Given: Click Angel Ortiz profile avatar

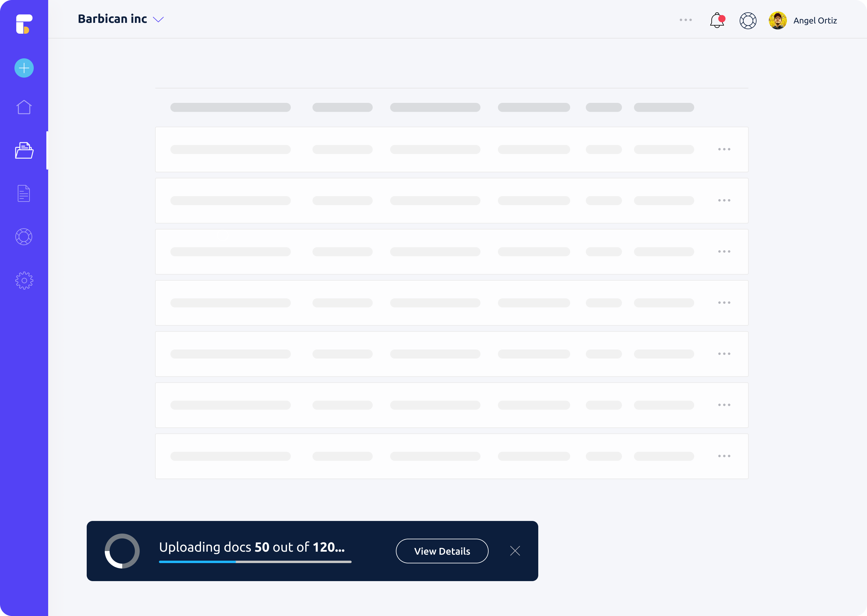Looking at the screenshot, I should (777, 20).
